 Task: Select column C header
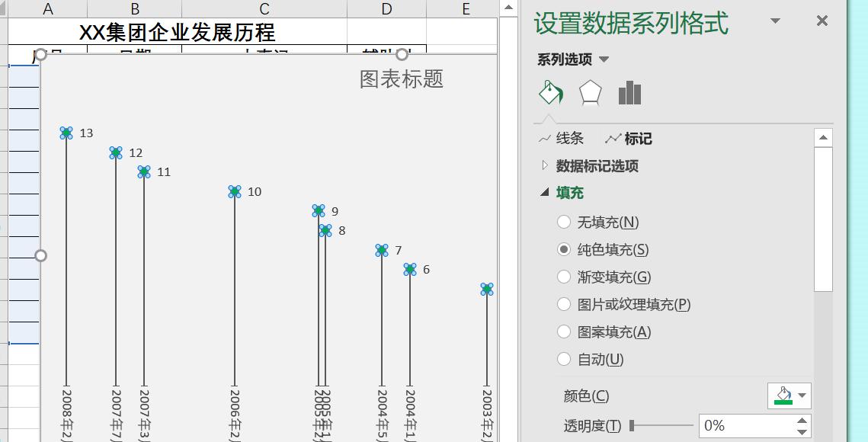click(264, 9)
